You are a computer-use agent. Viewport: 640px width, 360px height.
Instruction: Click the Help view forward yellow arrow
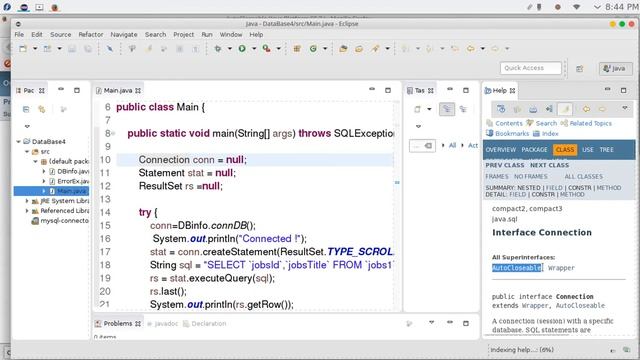tap(602, 109)
